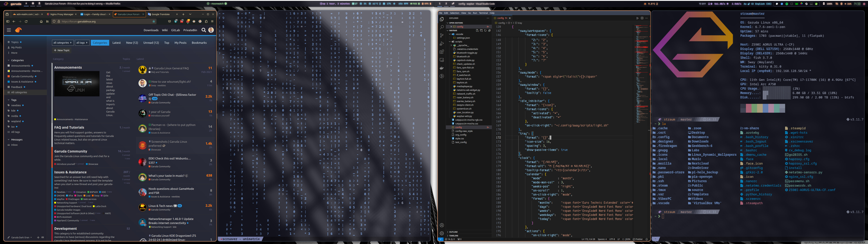Screen dimensions: 868x244
Task: Click New File icon in WAYBAR explorer header
Action: click(477, 30)
